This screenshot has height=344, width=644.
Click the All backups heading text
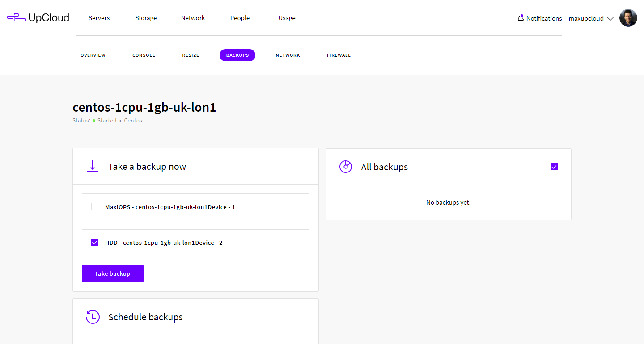[385, 167]
